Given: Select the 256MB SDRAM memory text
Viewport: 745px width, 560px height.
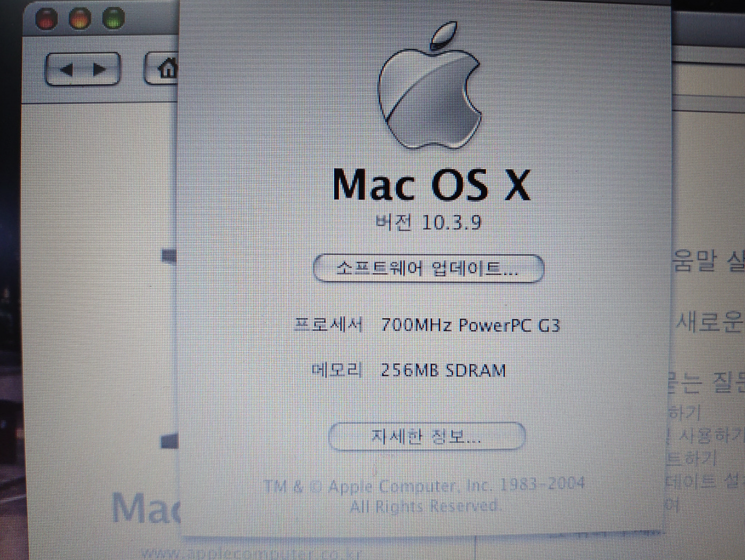Looking at the screenshot, I should [443, 370].
